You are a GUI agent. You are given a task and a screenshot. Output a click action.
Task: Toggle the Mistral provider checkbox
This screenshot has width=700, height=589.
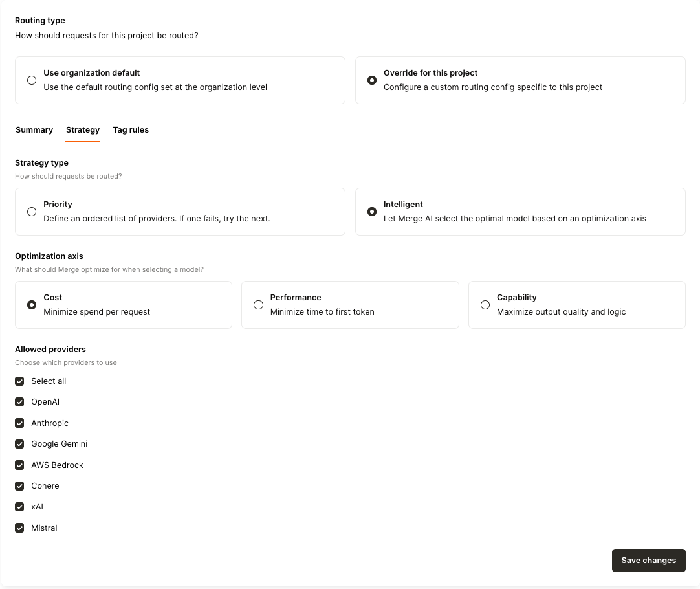coord(19,528)
